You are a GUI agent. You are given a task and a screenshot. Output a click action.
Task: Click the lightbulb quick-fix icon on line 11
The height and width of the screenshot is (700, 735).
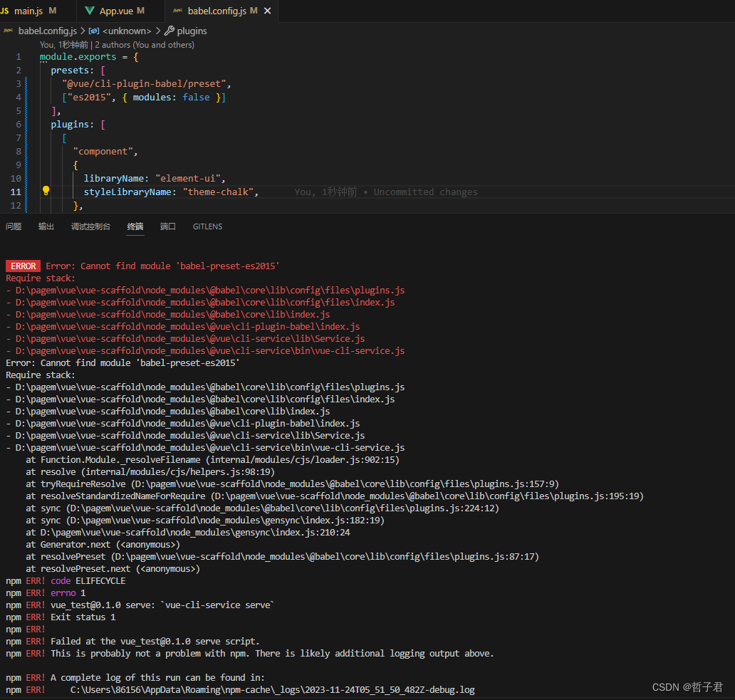46,191
